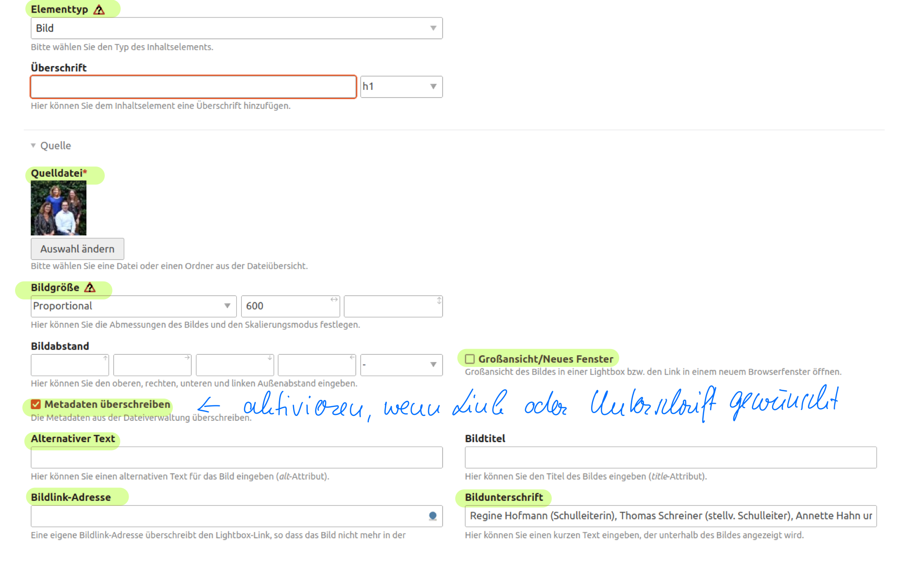
Task: Expand the Proportional image size mode dropdown
Action: tap(133, 306)
